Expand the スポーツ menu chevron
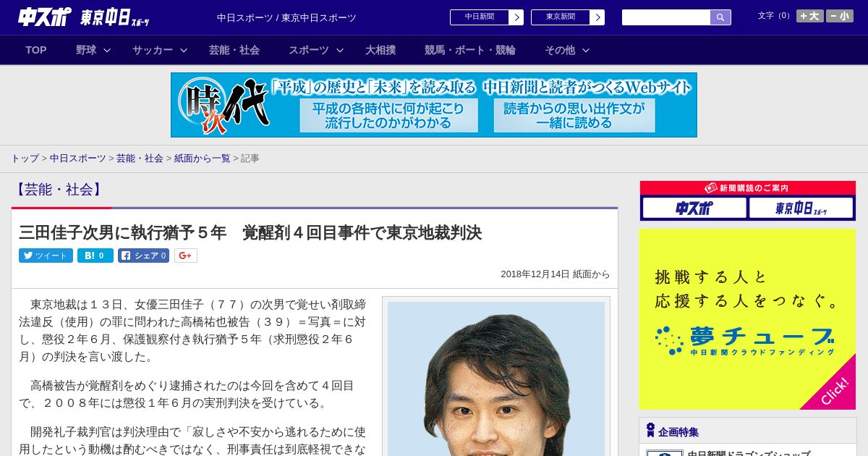This screenshot has width=868, height=456. [340, 50]
